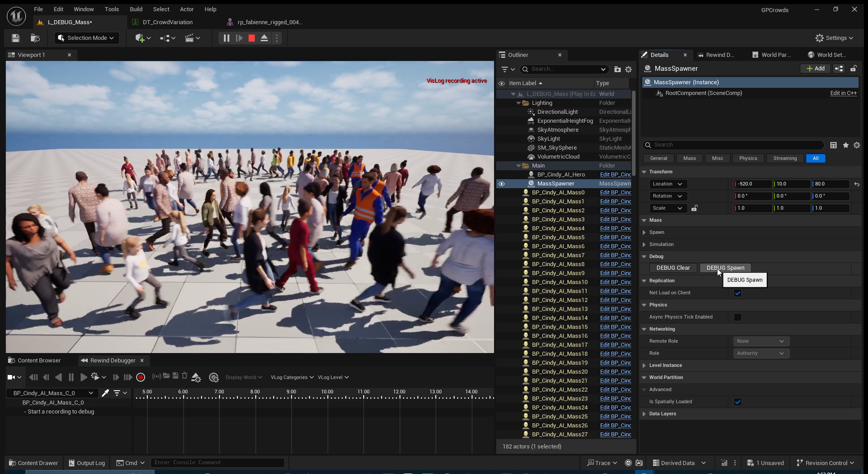Pause the simulation in the main toolbar
The height and width of the screenshot is (474, 868).
point(227,38)
